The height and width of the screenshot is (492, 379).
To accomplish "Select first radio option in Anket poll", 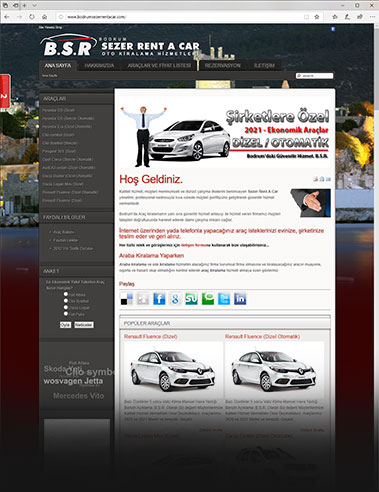I will 66,294.
